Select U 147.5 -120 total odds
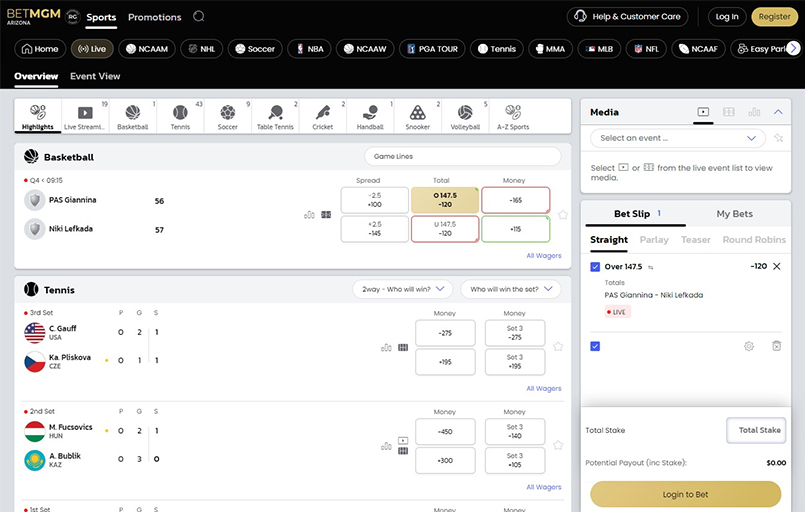The image size is (805, 512). (x=445, y=229)
